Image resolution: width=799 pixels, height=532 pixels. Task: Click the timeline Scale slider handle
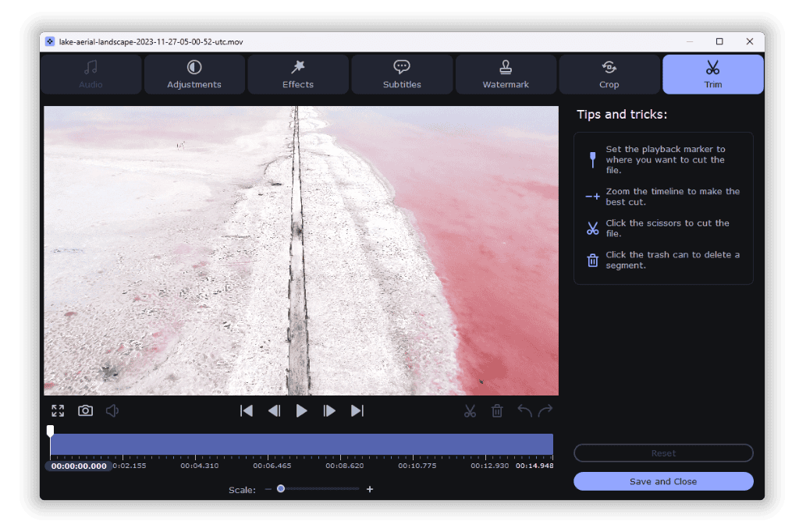click(281, 489)
